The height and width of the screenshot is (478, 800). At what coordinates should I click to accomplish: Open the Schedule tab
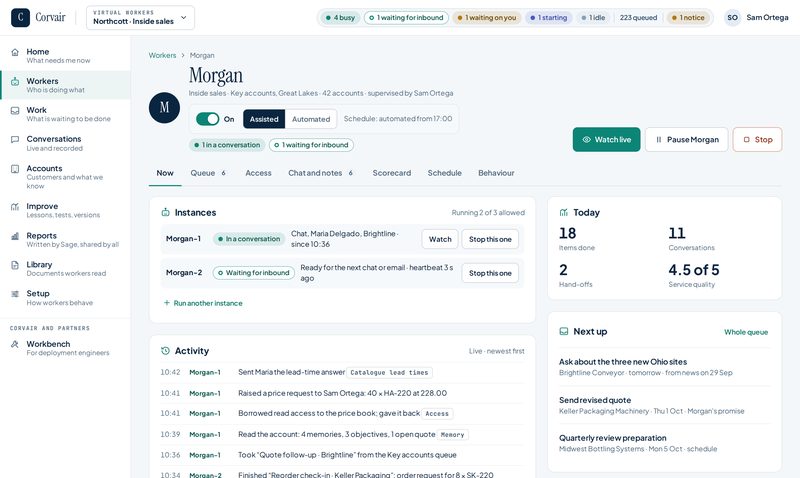[x=444, y=173]
